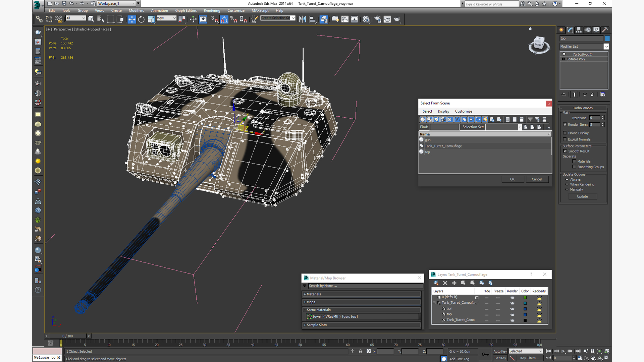Enable the Explicit Normals checkbox
644x362 pixels.
pos(565,139)
